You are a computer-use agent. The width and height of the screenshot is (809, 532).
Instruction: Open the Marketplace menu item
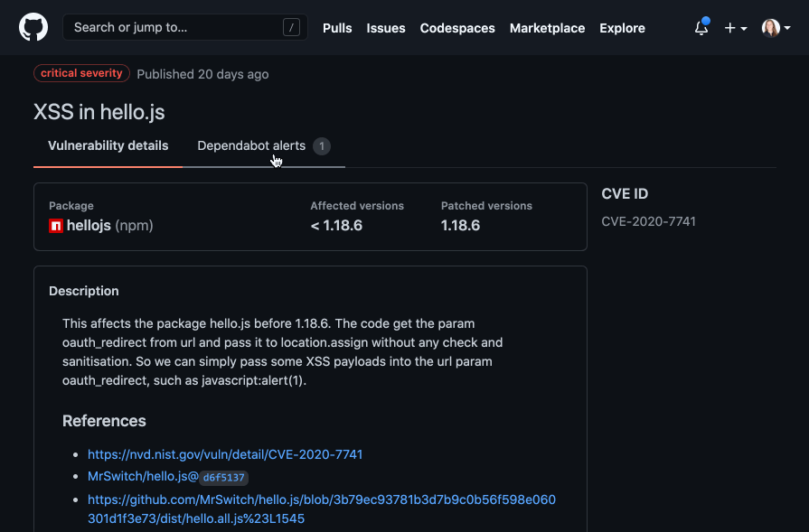(x=547, y=28)
